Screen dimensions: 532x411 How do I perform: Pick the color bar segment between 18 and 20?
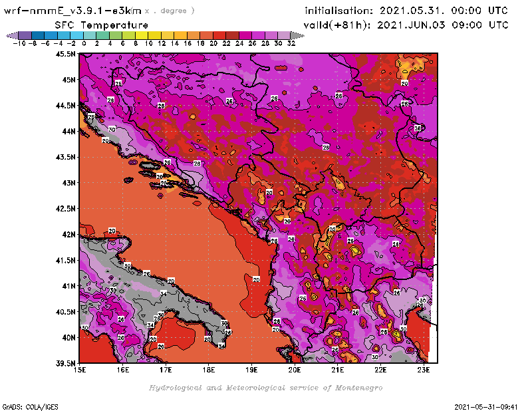(206, 35)
